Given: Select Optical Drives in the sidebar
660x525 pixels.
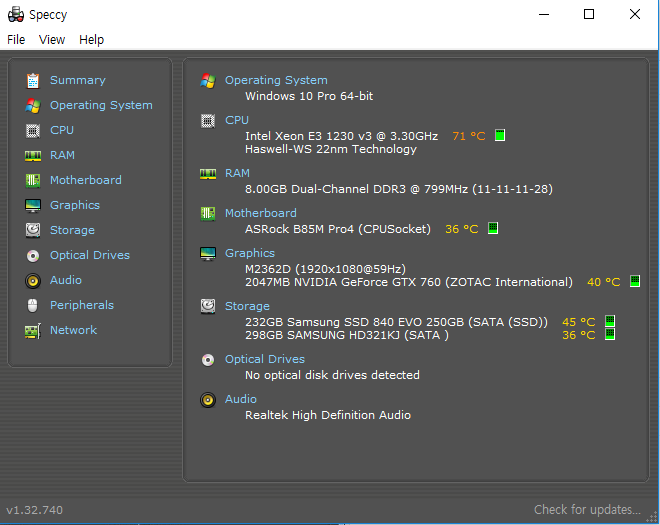Looking at the screenshot, I should 90,255.
